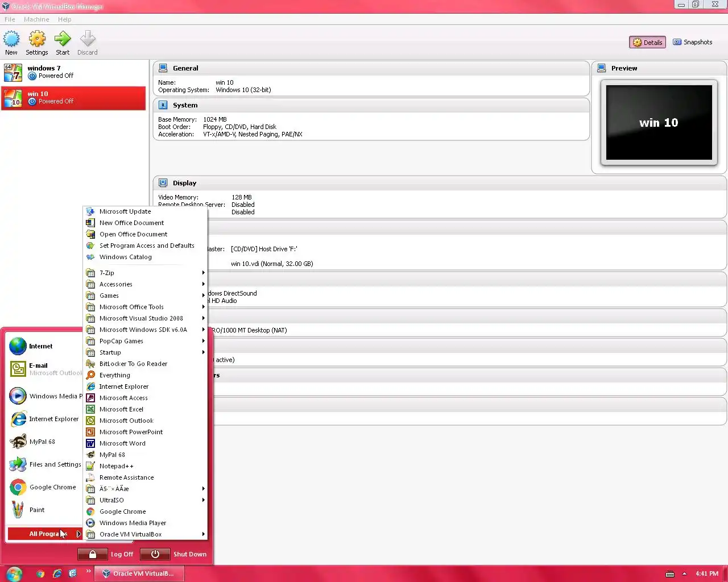Viewport: 728px width, 582px height.
Task: Open the File menu
Action: (10, 19)
